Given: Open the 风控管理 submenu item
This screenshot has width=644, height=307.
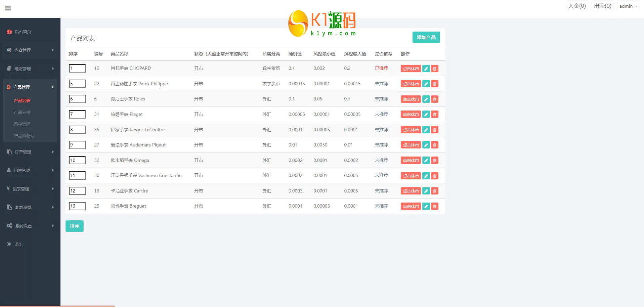Looking at the screenshot, I should coord(22,124).
